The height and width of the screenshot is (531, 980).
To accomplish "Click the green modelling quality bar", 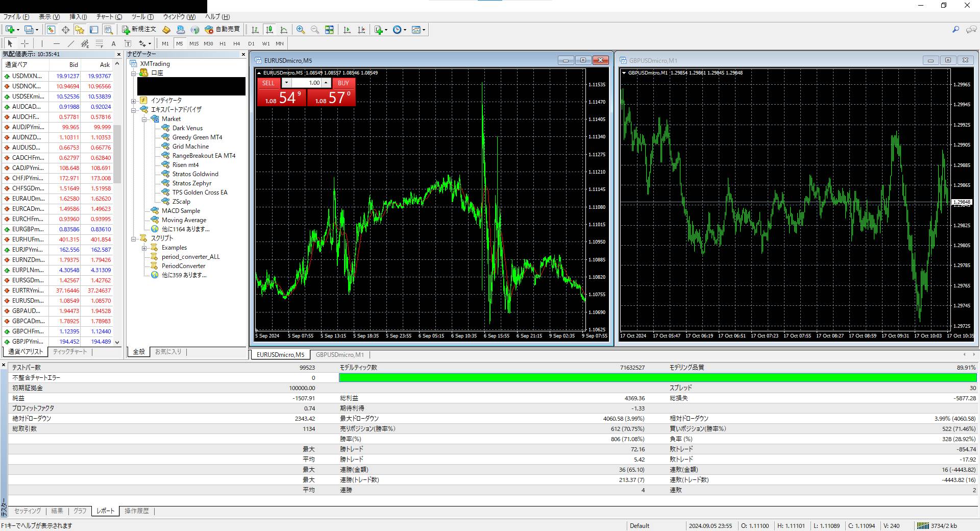I will (657, 378).
